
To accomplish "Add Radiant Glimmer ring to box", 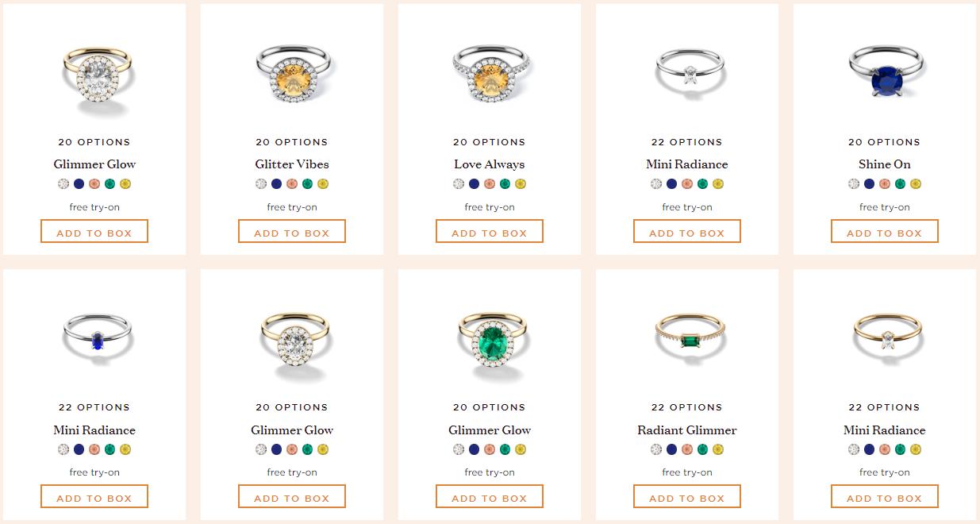I will (x=687, y=497).
